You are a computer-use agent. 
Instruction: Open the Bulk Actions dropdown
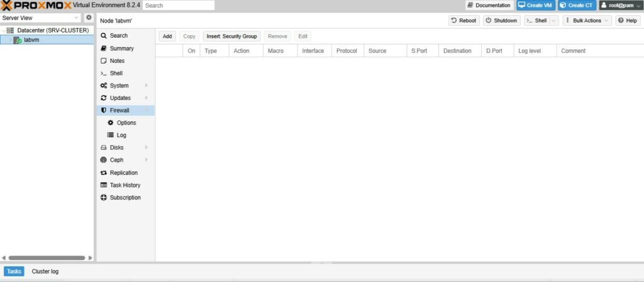click(x=587, y=21)
